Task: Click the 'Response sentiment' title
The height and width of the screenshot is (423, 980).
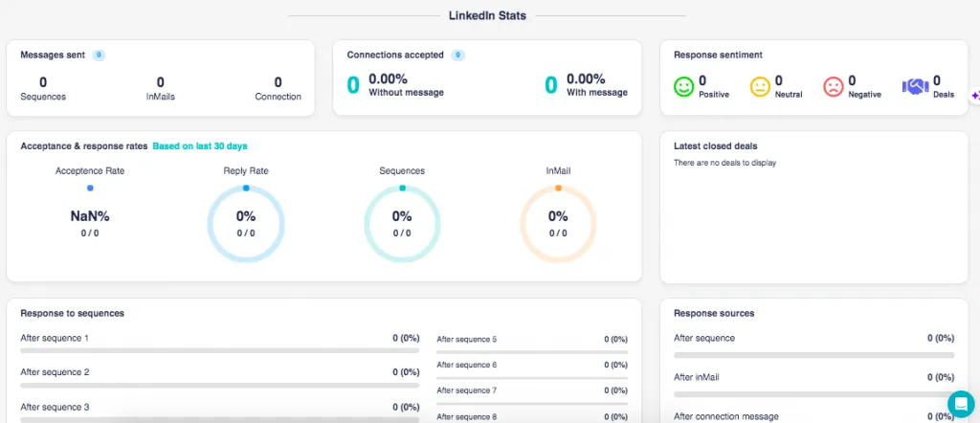Action: [718, 55]
